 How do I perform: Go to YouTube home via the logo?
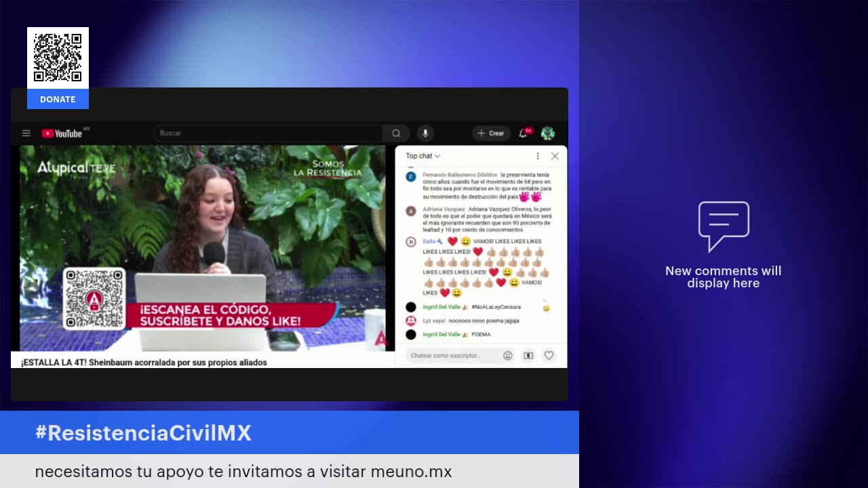pyautogui.click(x=62, y=134)
